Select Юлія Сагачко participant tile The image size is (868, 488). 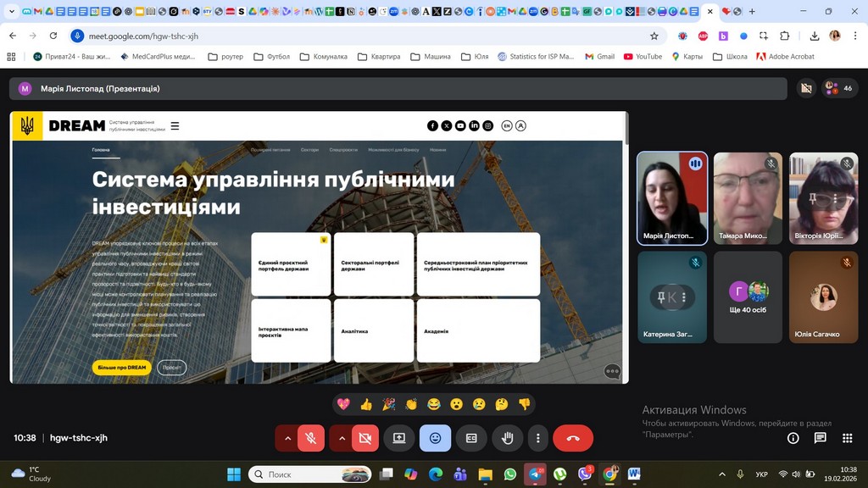[822, 297]
